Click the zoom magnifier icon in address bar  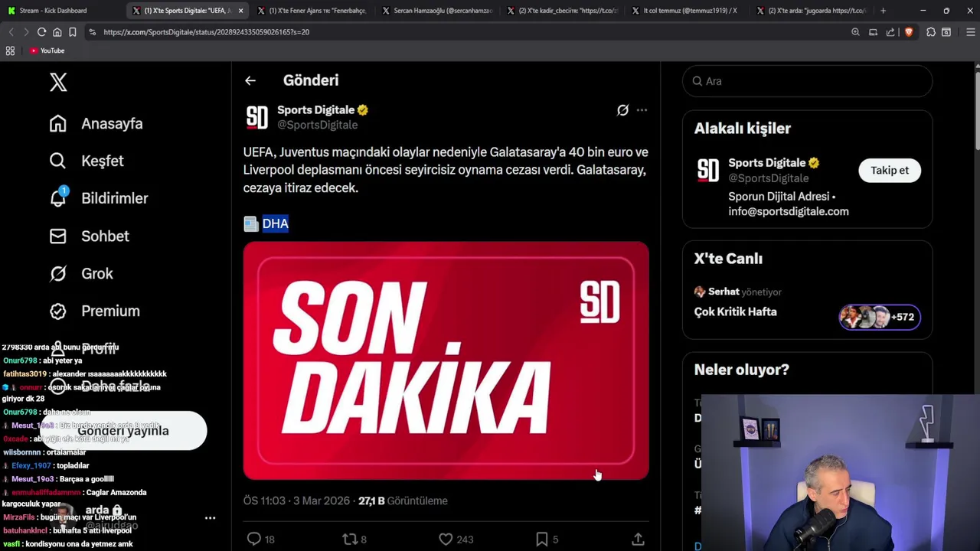point(855,32)
